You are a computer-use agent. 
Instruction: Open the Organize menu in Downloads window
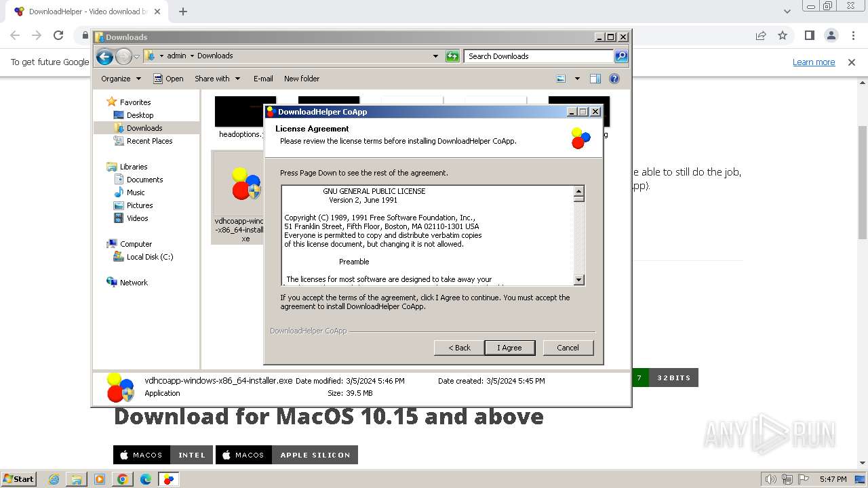coord(121,79)
